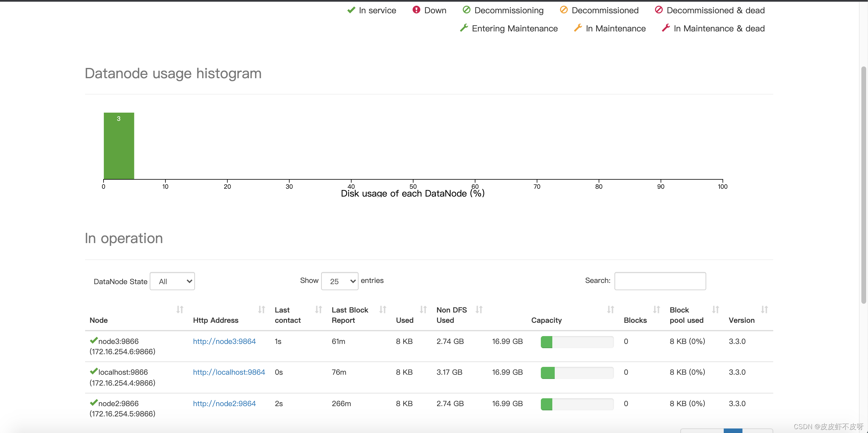Click node2:9866 node name text
Viewport: 868px width, 433px height.
[119, 404]
